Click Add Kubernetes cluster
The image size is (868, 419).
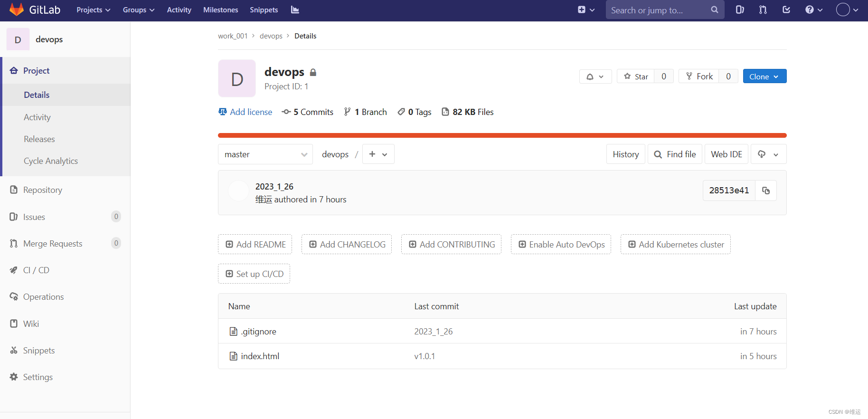[675, 244]
